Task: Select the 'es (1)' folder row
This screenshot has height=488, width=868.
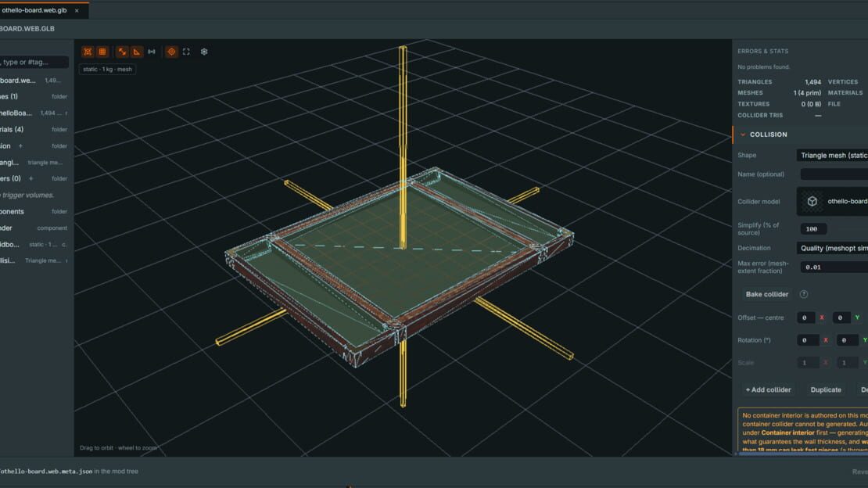Action: pyautogui.click(x=34, y=96)
